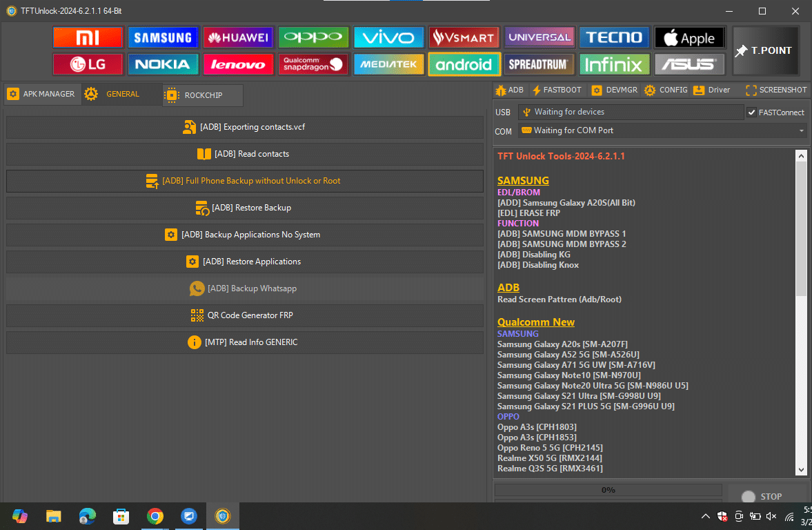Switch to the APK MANAGER tab
The width and height of the screenshot is (812, 530).
click(42, 94)
